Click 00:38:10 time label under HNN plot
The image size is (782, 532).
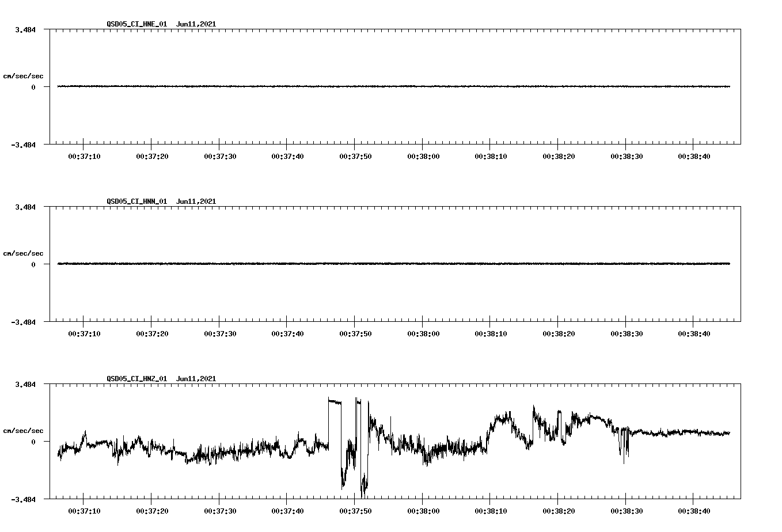pos(491,334)
